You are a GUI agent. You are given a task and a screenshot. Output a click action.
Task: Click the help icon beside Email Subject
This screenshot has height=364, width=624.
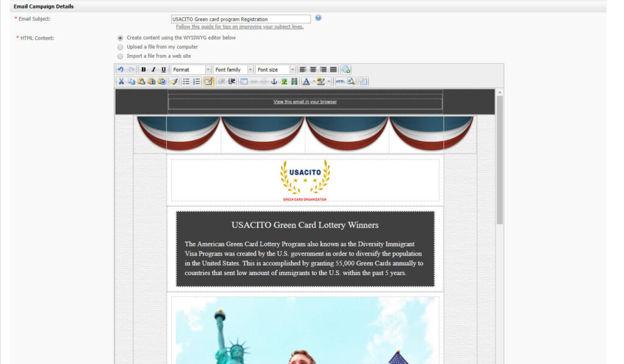pos(318,18)
